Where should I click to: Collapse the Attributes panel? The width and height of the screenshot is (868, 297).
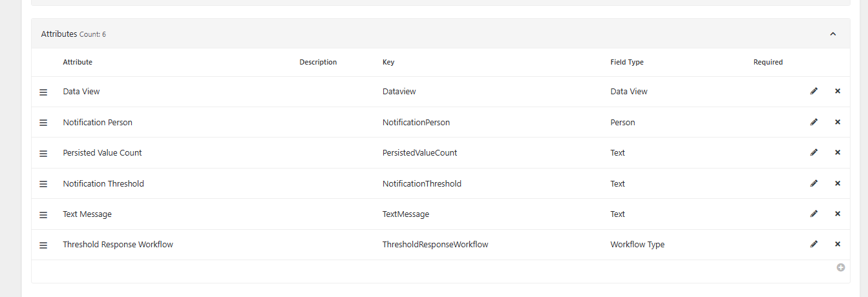(833, 34)
